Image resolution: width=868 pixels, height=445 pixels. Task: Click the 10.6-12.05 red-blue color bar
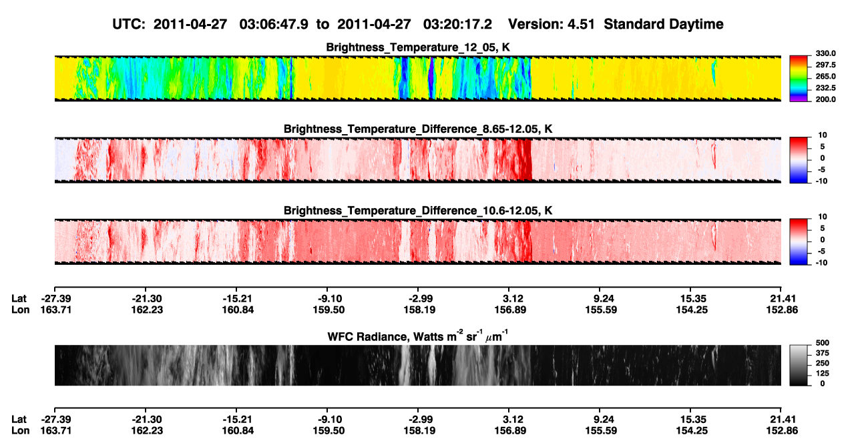click(x=799, y=242)
